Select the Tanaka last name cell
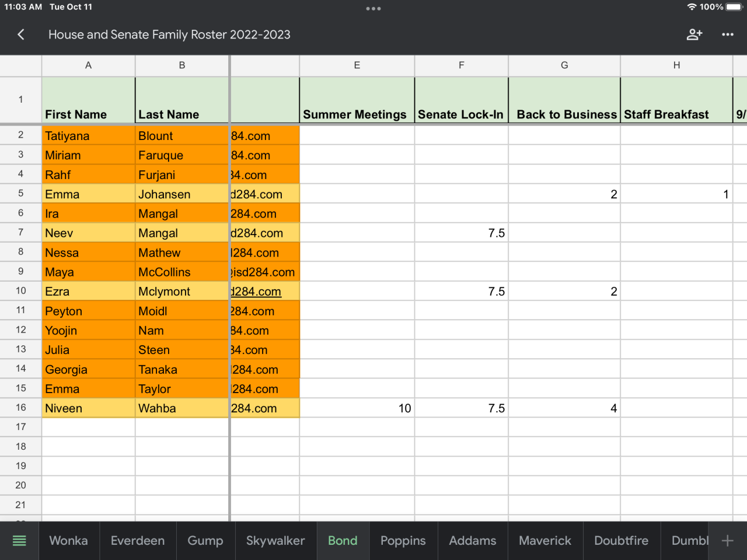This screenshot has height=560, width=747. (182, 369)
